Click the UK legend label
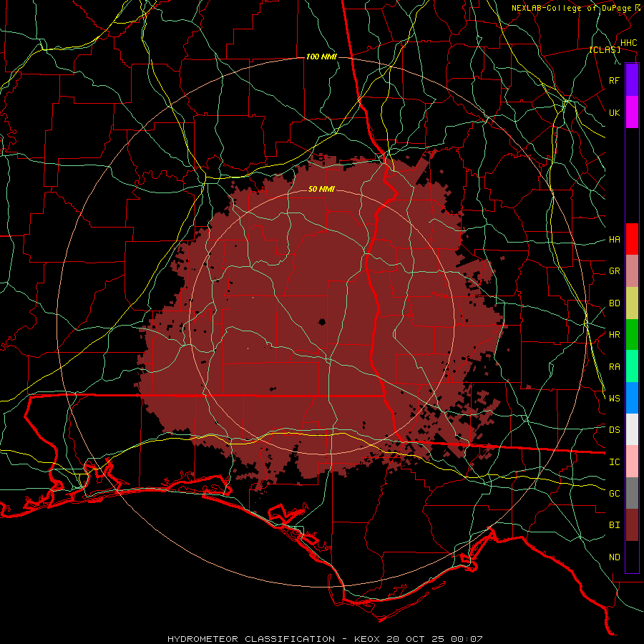The image size is (644, 644). click(614, 112)
